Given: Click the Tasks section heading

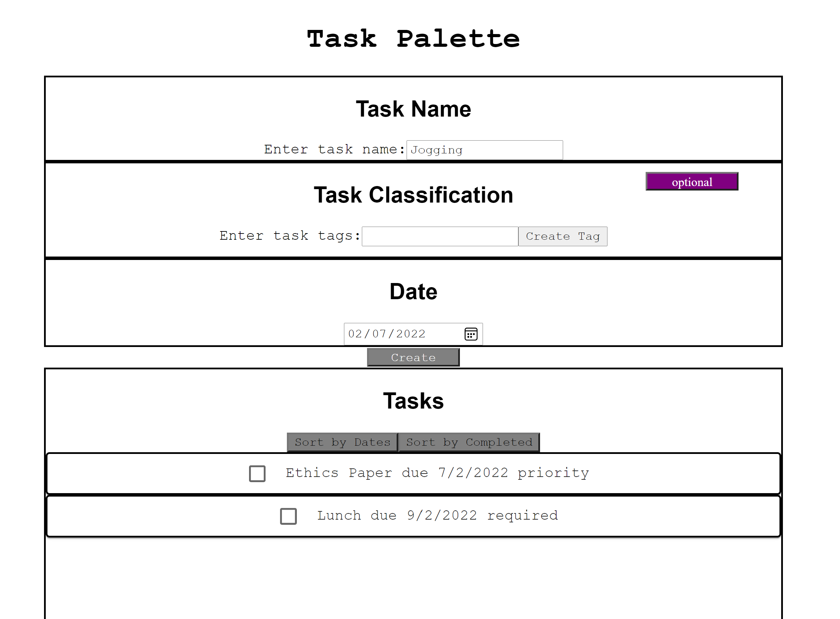Looking at the screenshot, I should [413, 401].
